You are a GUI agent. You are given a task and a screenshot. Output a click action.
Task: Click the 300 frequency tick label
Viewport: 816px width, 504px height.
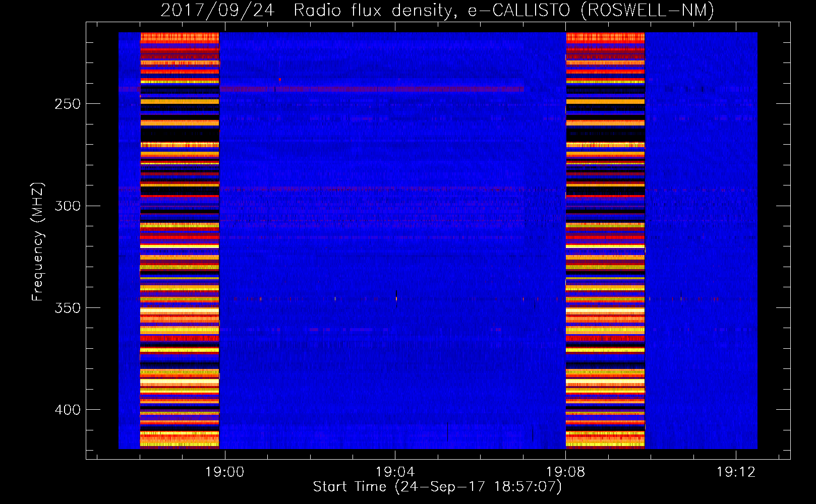point(68,206)
